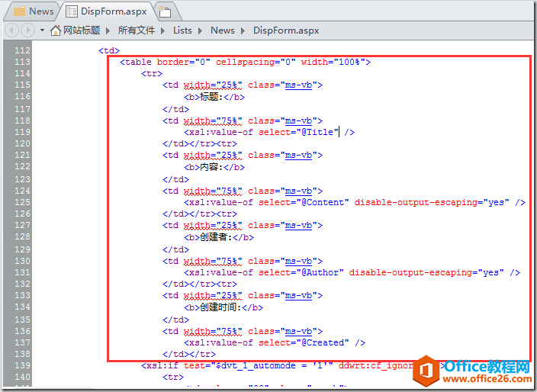Click the opening <td> tag on line 112
The image size is (537, 392).
click(109, 50)
